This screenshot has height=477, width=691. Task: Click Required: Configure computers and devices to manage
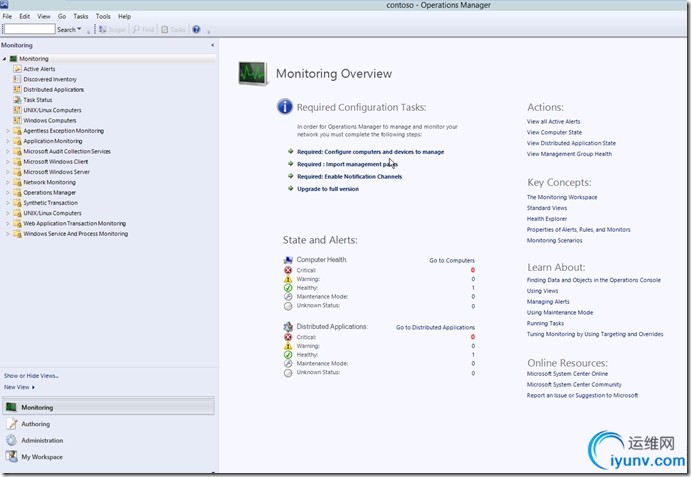(371, 152)
